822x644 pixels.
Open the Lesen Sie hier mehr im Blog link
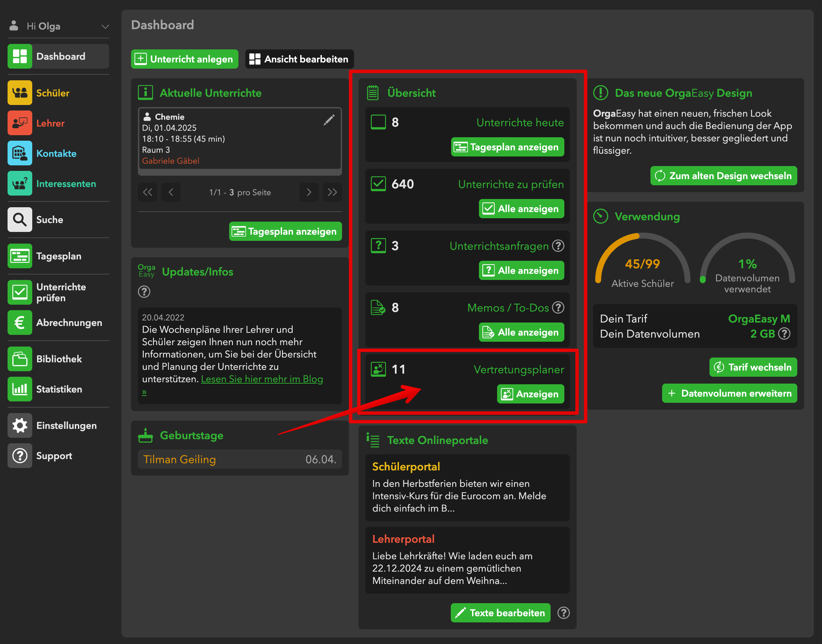(x=262, y=379)
